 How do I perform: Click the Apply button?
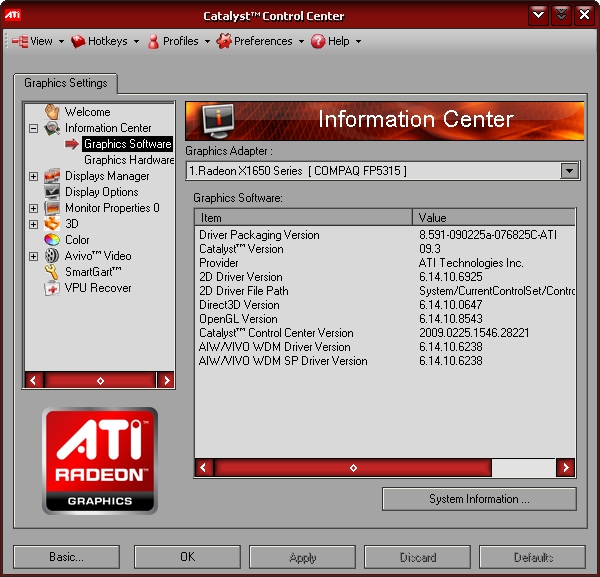coord(303,557)
